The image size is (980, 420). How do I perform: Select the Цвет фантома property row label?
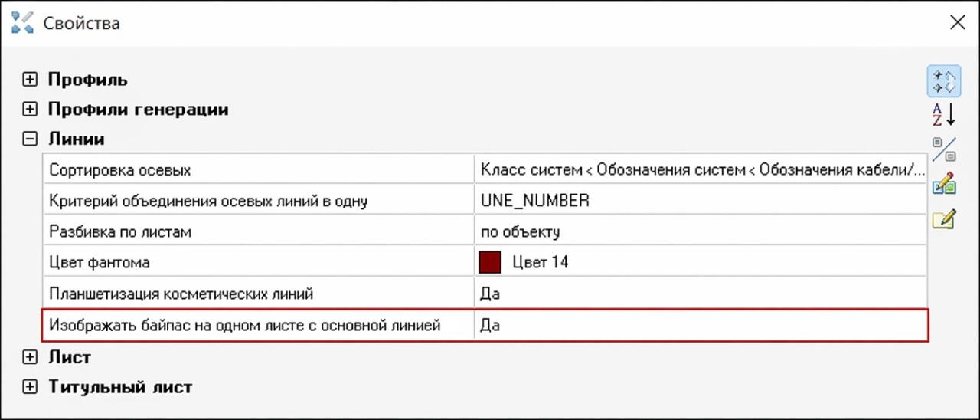(x=258, y=262)
